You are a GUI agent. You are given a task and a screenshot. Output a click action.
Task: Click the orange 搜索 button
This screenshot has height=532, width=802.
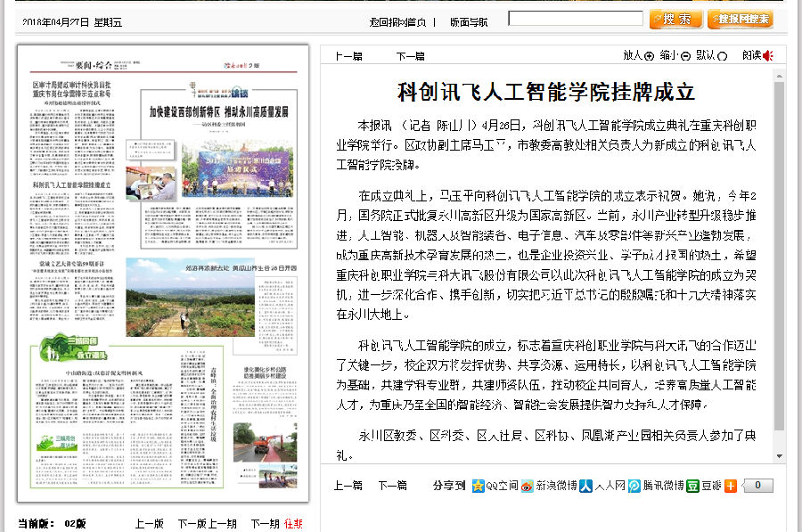675,19
